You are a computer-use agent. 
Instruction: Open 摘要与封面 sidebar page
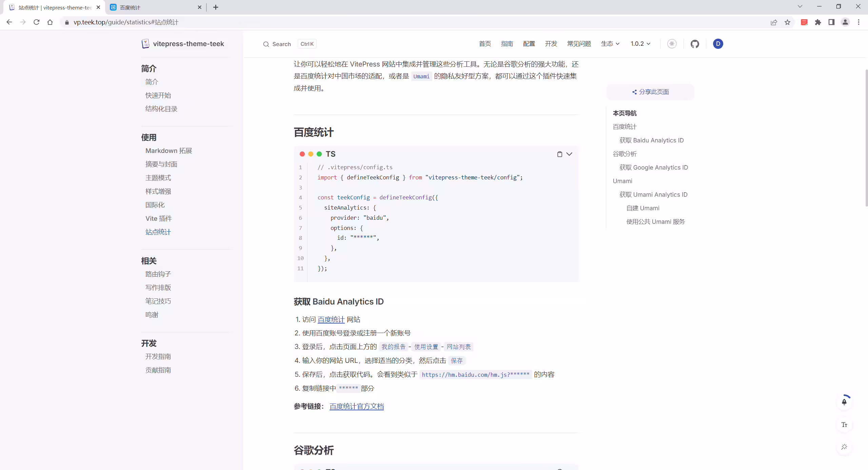[x=161, y=164]
